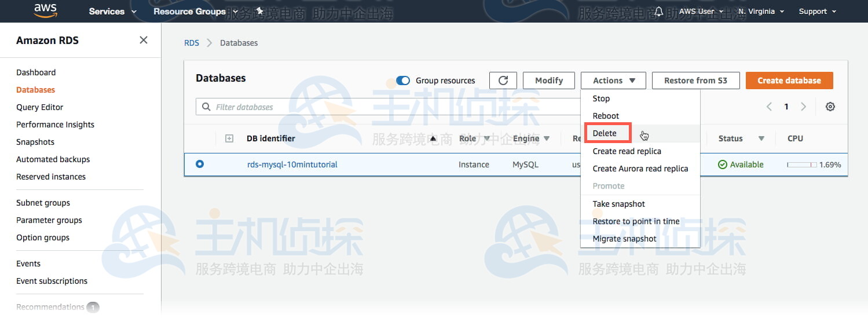Open Automated backups in sidebar
The width and height of the screenshot is (868, 318).
pos(53,159)
